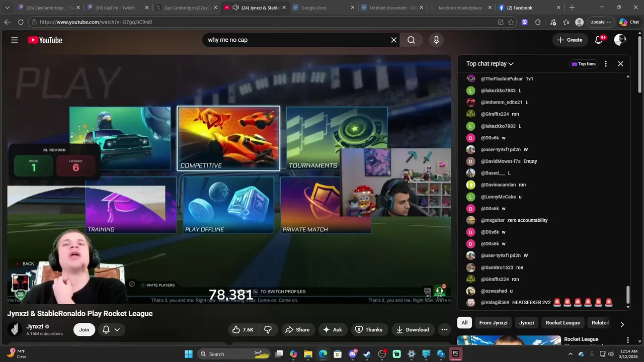Image resolution: width=644 pixels, height=362 pixels.
Task: Switch to Facebook tab
Action: coord(528,8)
